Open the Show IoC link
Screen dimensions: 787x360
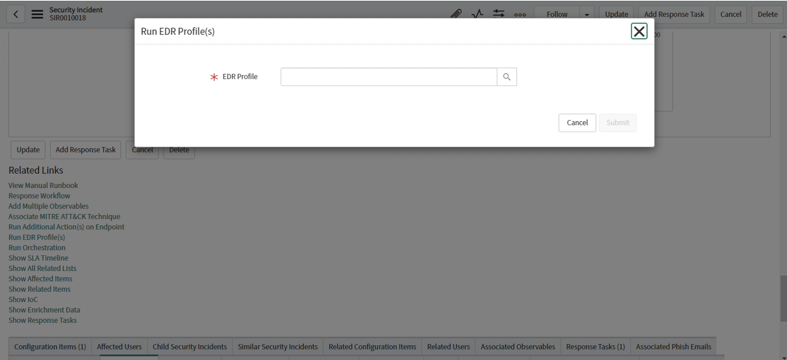(23, 299)
